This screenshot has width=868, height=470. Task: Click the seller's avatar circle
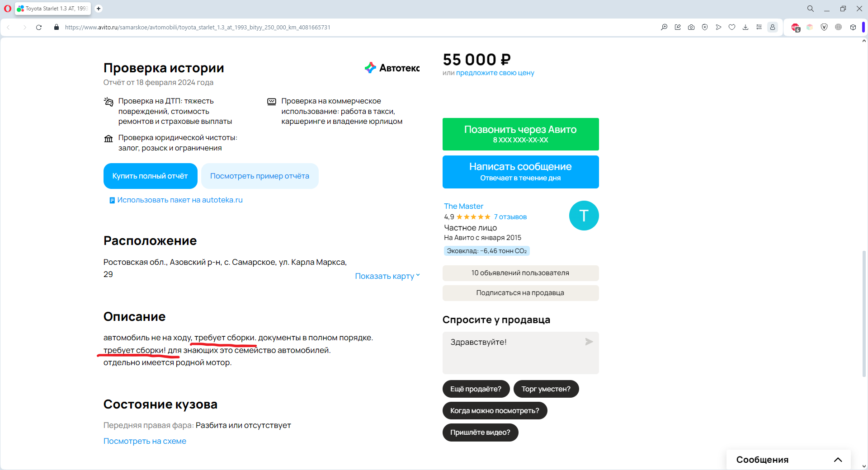tap(584, 216)
